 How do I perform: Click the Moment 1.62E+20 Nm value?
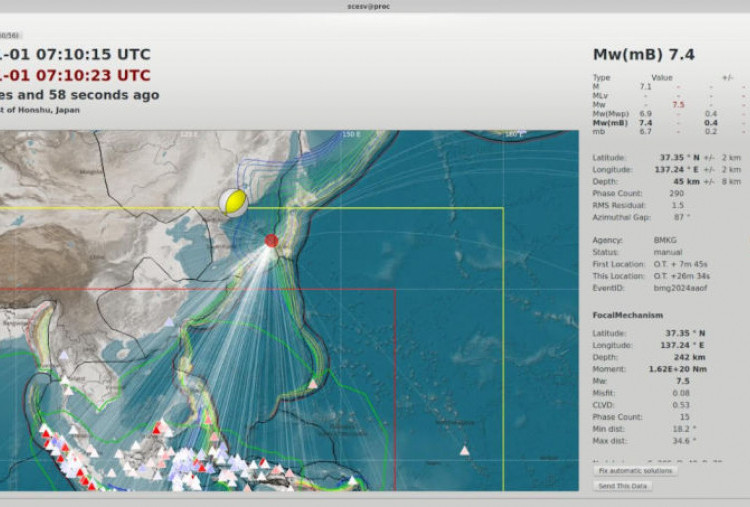pos(677,369)
